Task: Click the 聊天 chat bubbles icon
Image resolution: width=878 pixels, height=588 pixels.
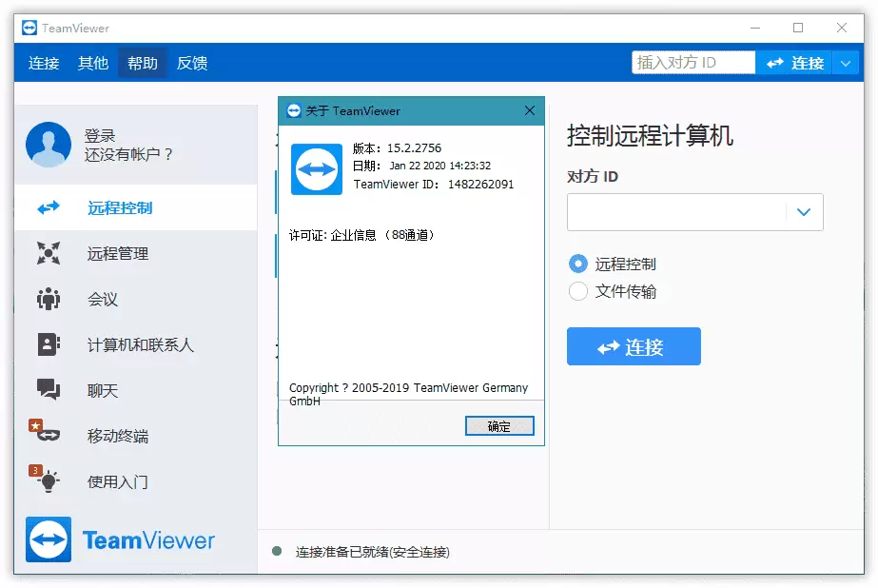Action: 49,389
